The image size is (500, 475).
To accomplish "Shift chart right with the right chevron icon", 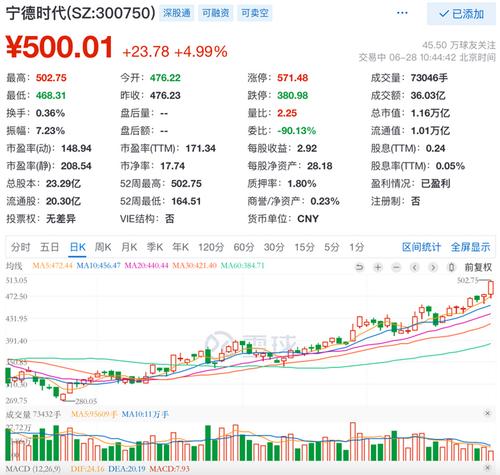I will pos(433,267).
